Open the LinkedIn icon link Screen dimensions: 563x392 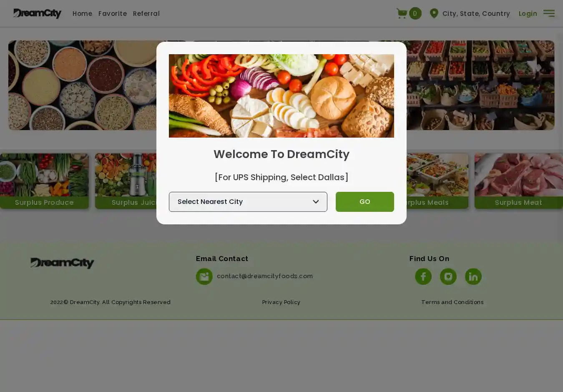pos(473,276)
